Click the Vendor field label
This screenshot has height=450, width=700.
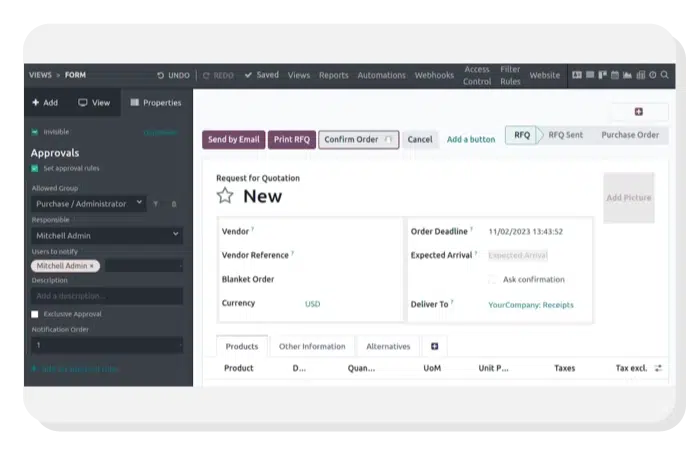click(x=235, y=232)
